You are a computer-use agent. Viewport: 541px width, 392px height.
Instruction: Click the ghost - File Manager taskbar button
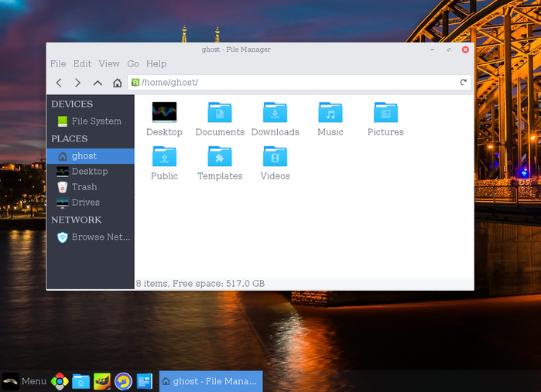pyautogui.click(x=211, y=381)
